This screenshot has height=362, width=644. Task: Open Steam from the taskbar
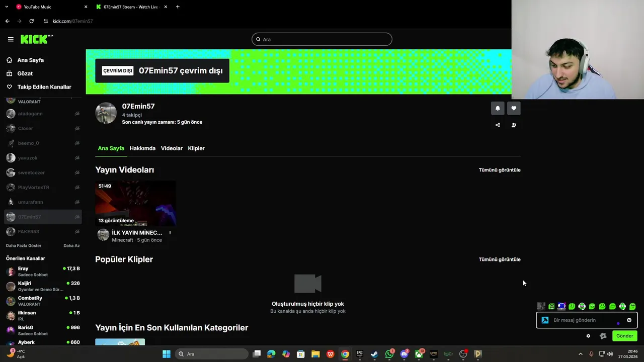(x=374, y=354)
